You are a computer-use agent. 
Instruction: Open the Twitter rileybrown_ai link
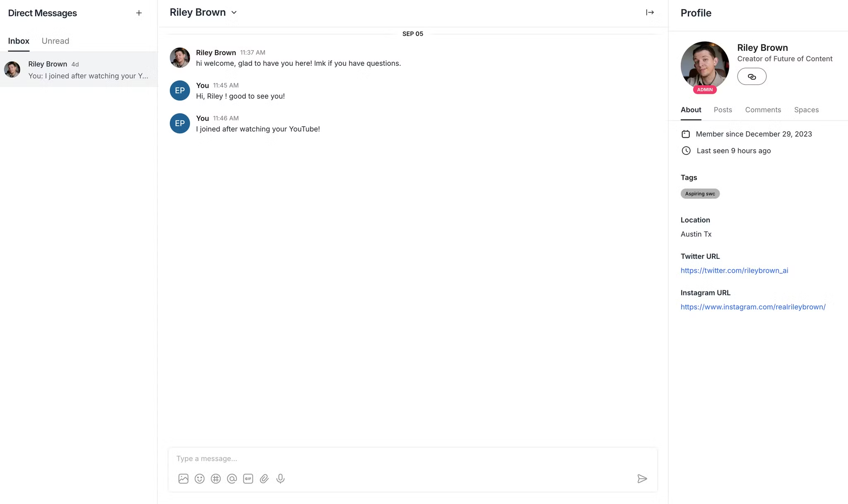click(734, 270)
